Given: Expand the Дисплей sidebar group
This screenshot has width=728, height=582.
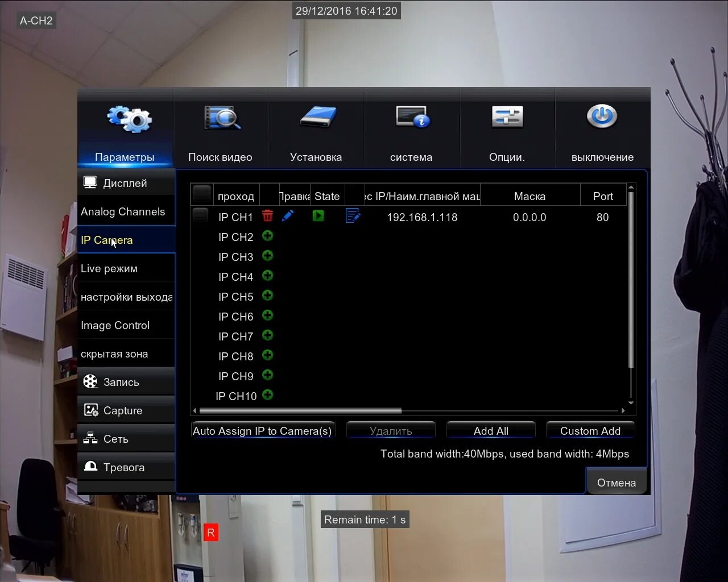Looking at the screenshot, I should point(126,183).
